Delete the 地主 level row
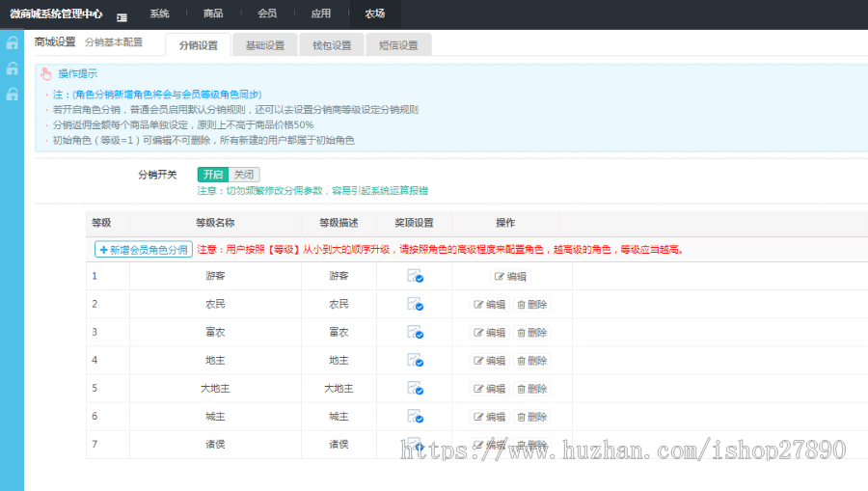 click(x=532, y=361)
